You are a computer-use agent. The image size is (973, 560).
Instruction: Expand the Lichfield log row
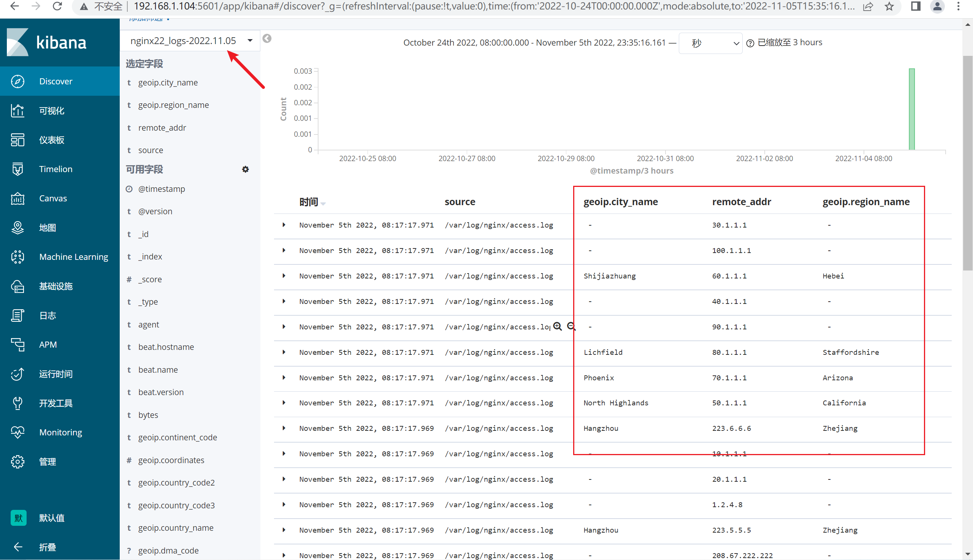[284, 352]
